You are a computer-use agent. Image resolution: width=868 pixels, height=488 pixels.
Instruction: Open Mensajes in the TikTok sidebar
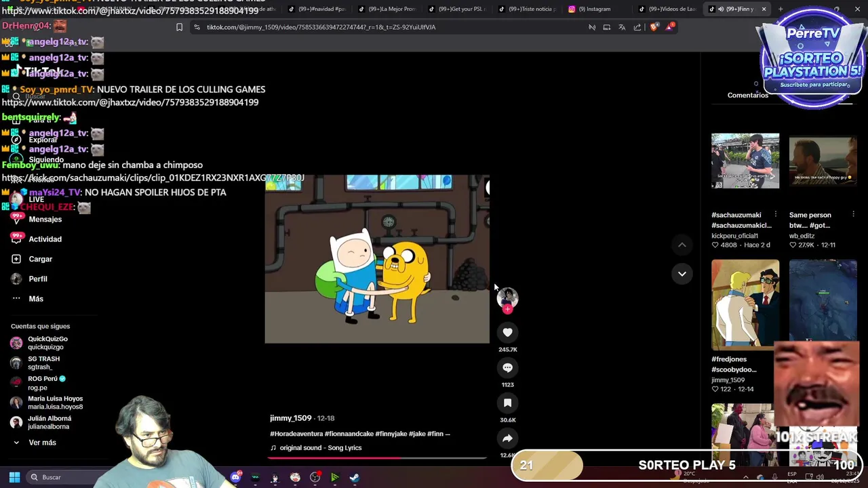tap(45, 220)
